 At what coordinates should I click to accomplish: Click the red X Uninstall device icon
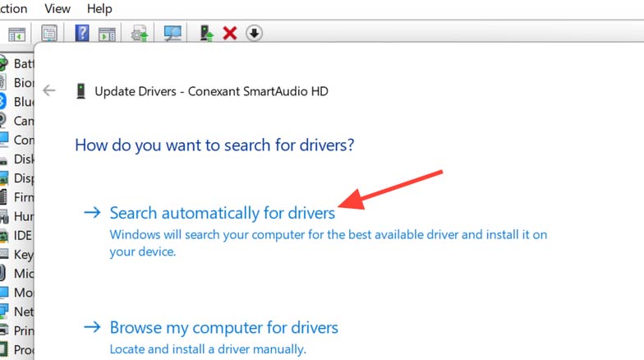(x=230, y=33)
